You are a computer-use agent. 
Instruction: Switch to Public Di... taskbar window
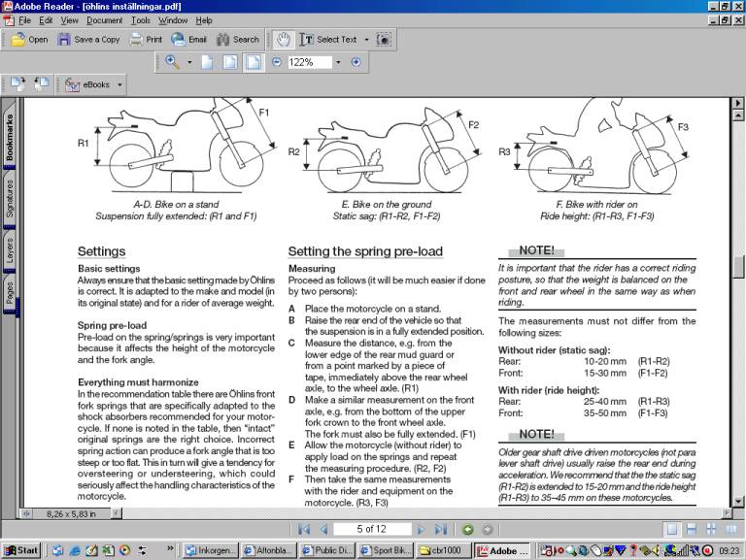[x=327, y=550]
